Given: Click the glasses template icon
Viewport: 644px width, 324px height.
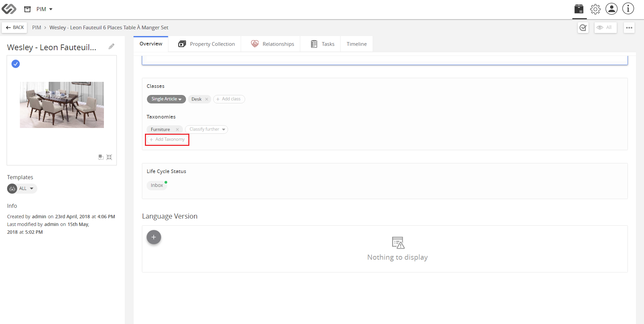Looking at the screenshot, I should 12,189.
